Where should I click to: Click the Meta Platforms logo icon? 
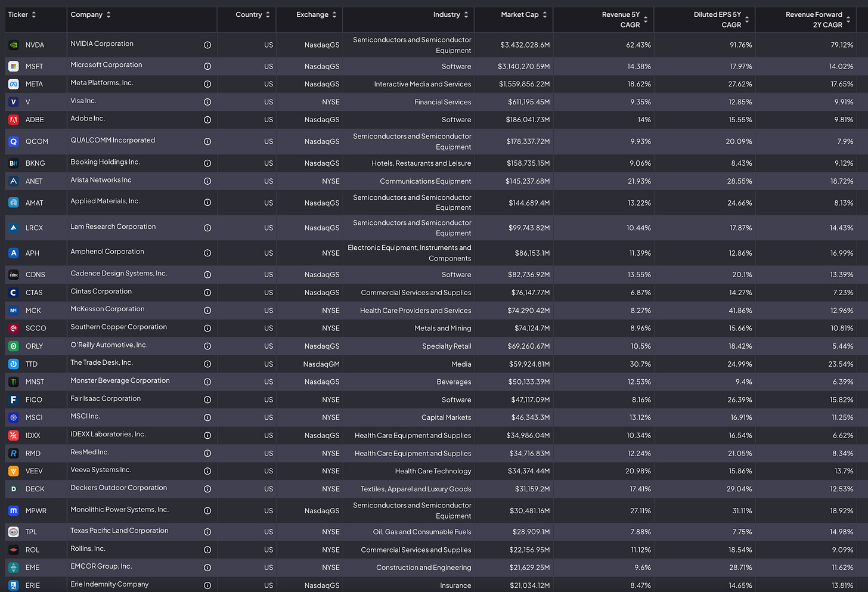point(14,84)
